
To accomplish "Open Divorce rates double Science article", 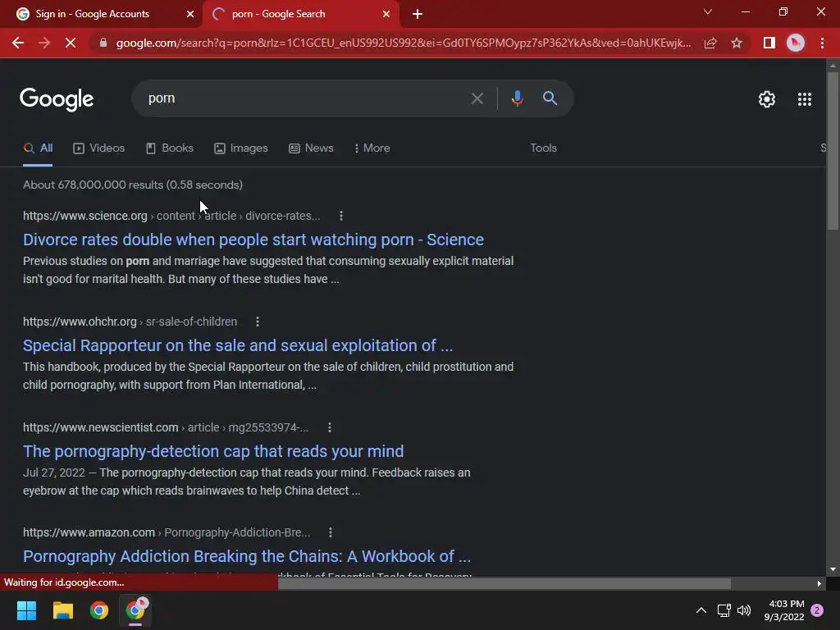I will click(253, 240).
